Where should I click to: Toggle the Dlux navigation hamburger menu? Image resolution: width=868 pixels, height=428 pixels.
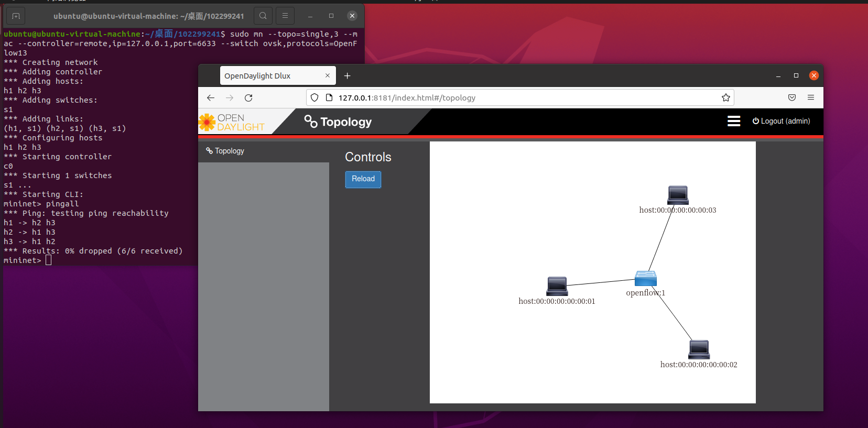(x=734, y=121)
